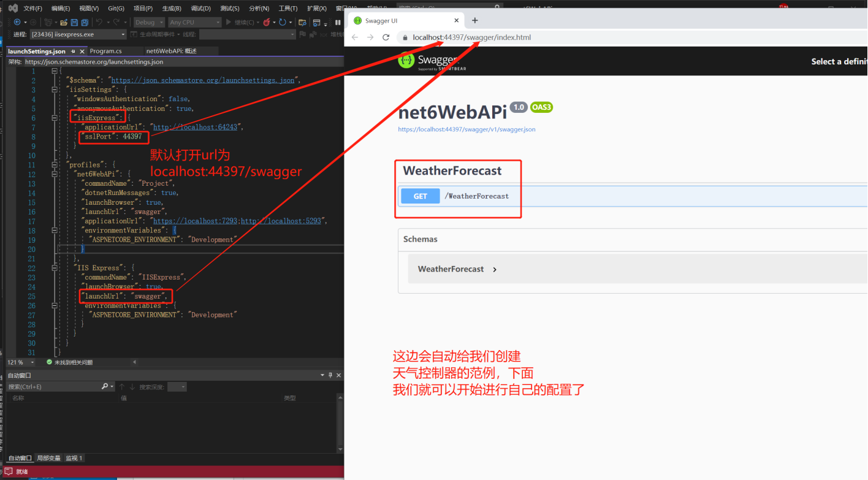Click the browser address bar URL

point(471,37)
